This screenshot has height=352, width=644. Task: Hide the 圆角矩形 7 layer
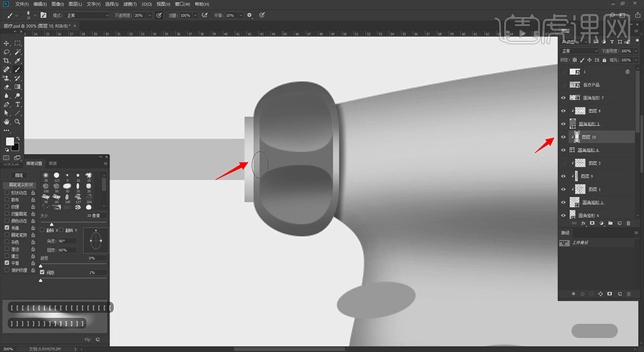tap(563, 98)
